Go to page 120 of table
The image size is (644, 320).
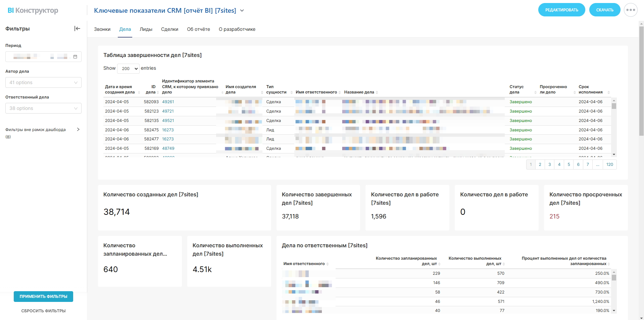point(609,165)
